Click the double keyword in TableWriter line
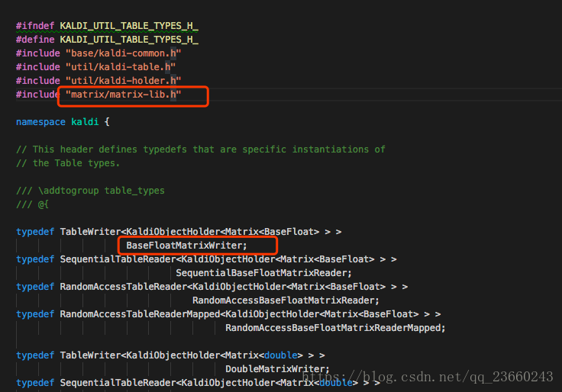This screenshot has width=562, height=392. click(281, 355)
